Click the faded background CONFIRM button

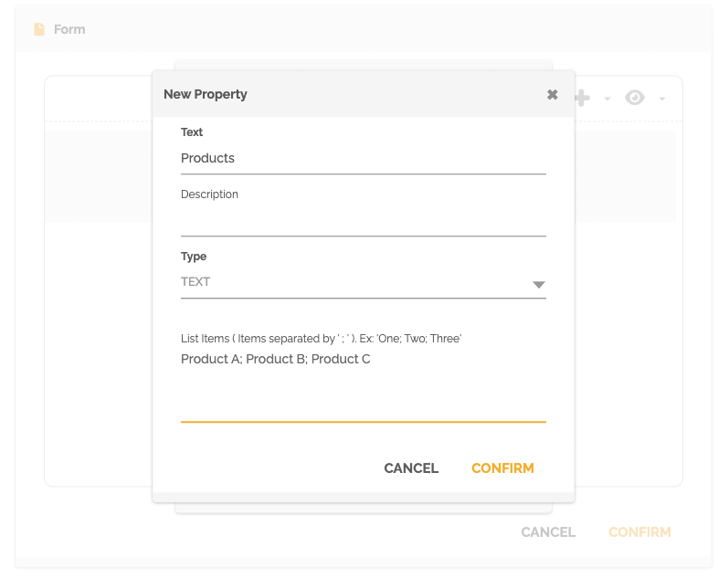pyautogui.click(x=639, y=532)
